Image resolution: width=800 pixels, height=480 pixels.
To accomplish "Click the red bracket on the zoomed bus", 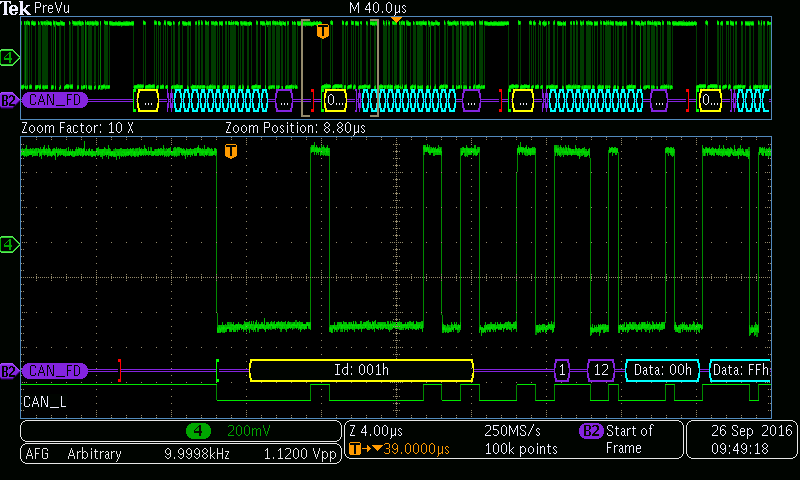I will pos(119,370).
